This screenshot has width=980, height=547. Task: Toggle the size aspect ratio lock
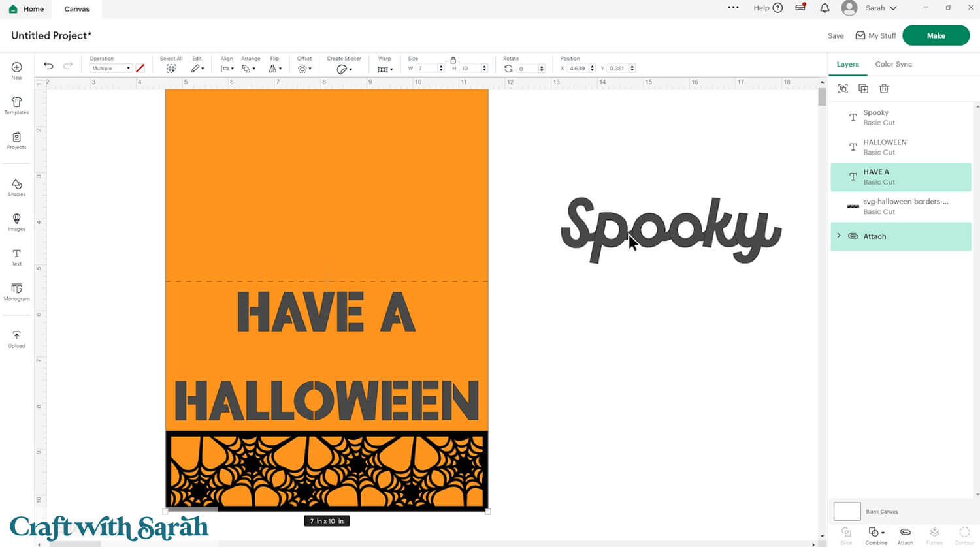click(453, 60)
